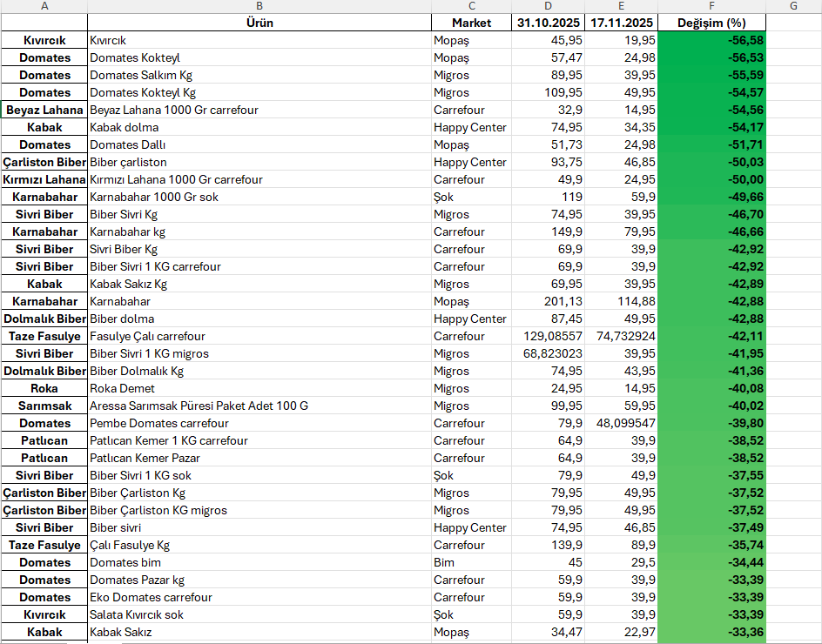The width and height of the screenshot is (822, 644).
Task: Click the -34,44 change cell
Action: tap(712, 562)
